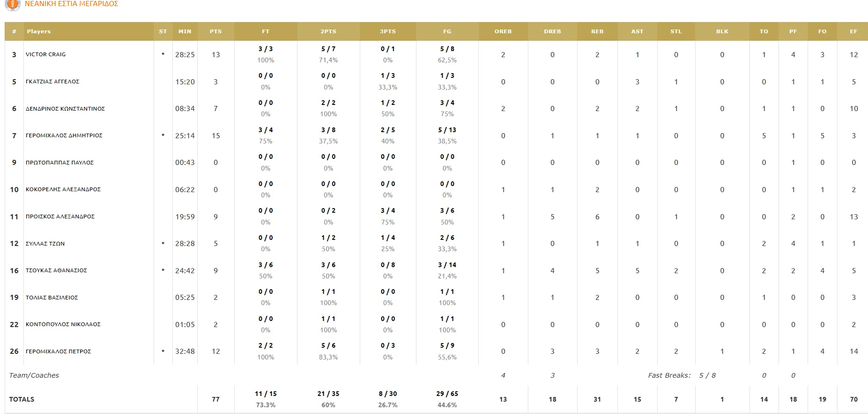868x418 pixels.
Task: Click the TOTALS row label
Action: [22, 399]
